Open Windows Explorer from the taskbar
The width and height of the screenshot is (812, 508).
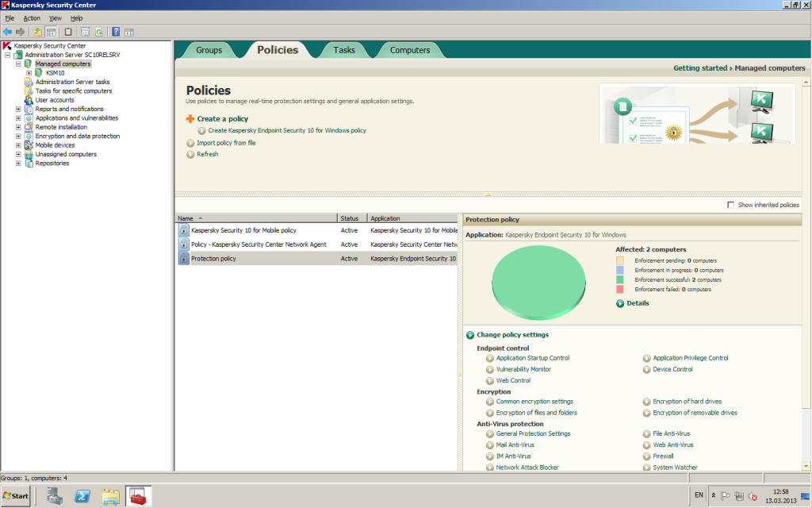pyautogui.click(x=110, y=496)
